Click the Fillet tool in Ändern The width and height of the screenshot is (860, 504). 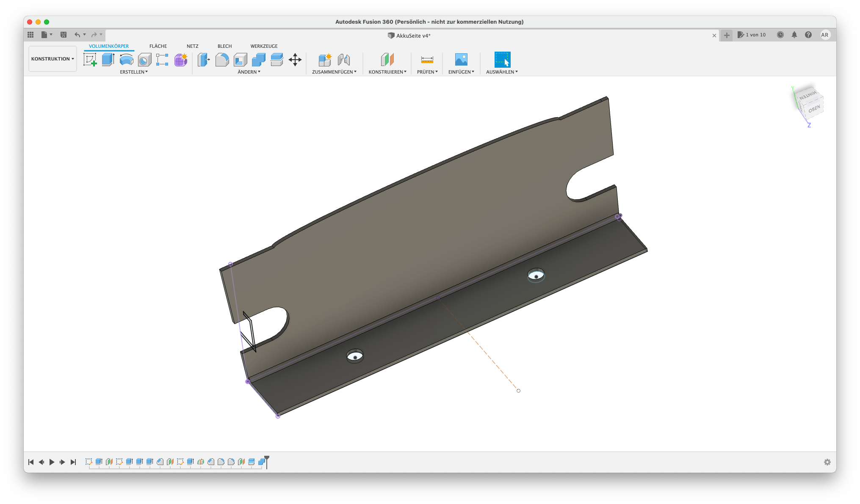tap(222, 60)
